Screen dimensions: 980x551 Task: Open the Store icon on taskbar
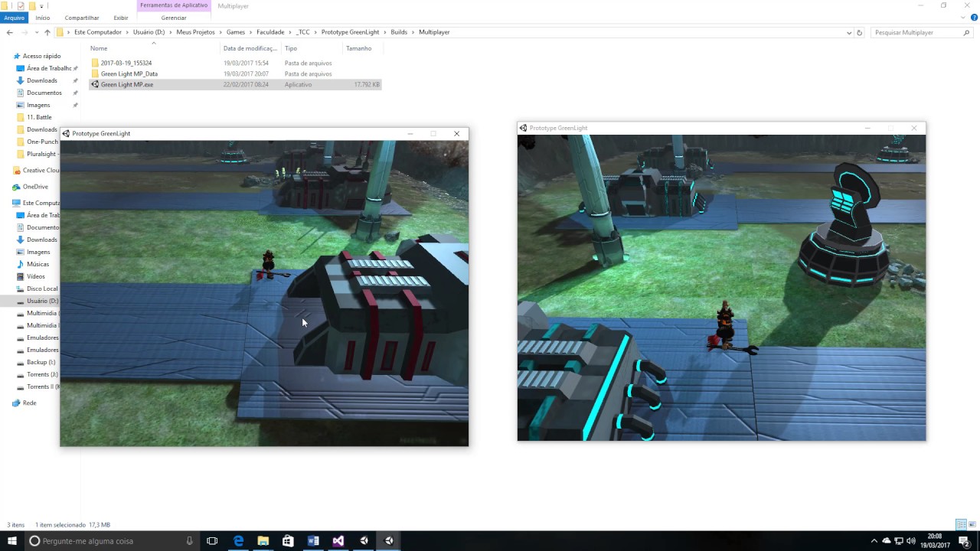tap(288, 540)
